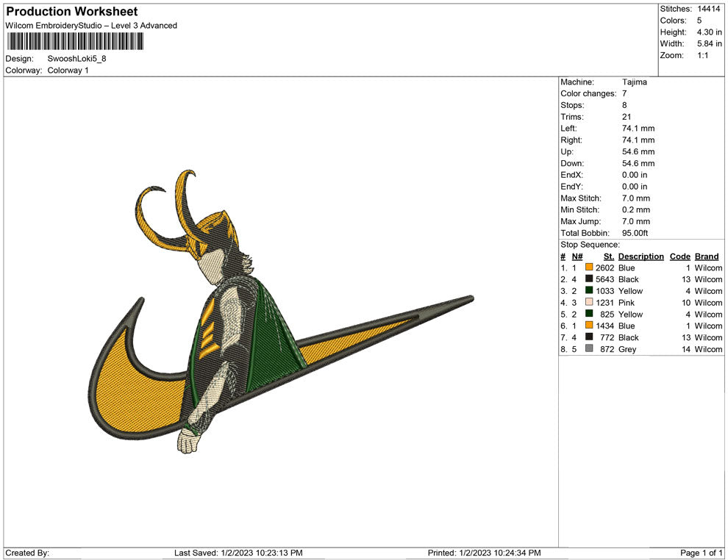
Task: Click the Down value '54.6 mm'
Action: pos(638,163)
